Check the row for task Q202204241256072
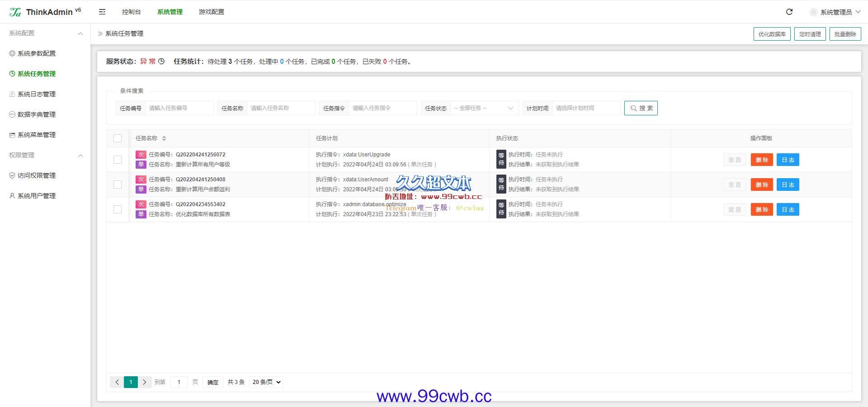The width and height of the screenshot is (868, 407). tap(118, 160)
